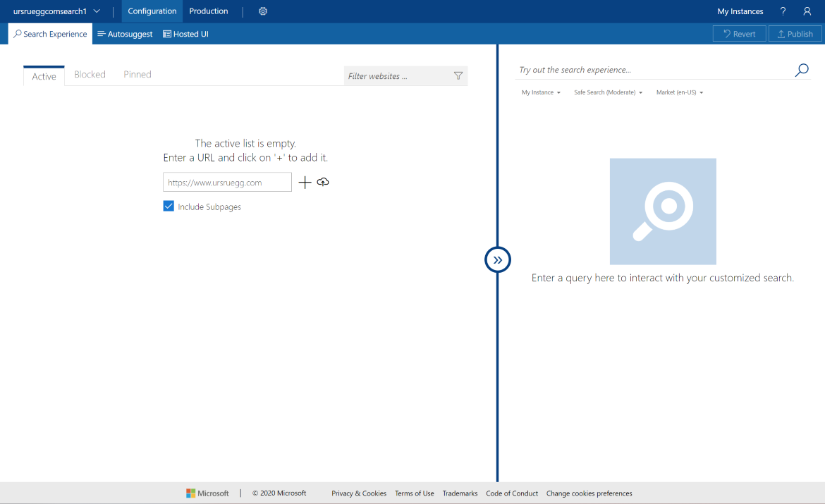
Task: Click 'Enter a query here to interact' text
Action: tap(662, 278)
